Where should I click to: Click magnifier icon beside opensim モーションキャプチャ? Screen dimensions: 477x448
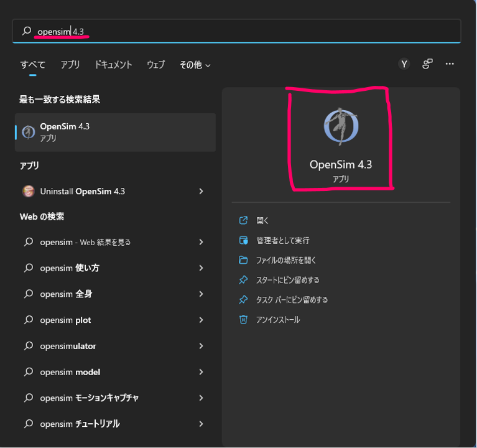[29, 398]
